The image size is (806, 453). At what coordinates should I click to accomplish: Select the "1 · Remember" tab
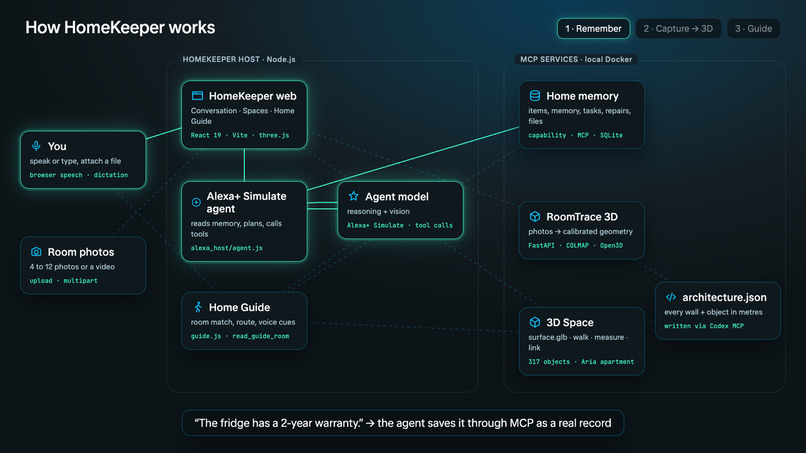(x=593, y=29)
